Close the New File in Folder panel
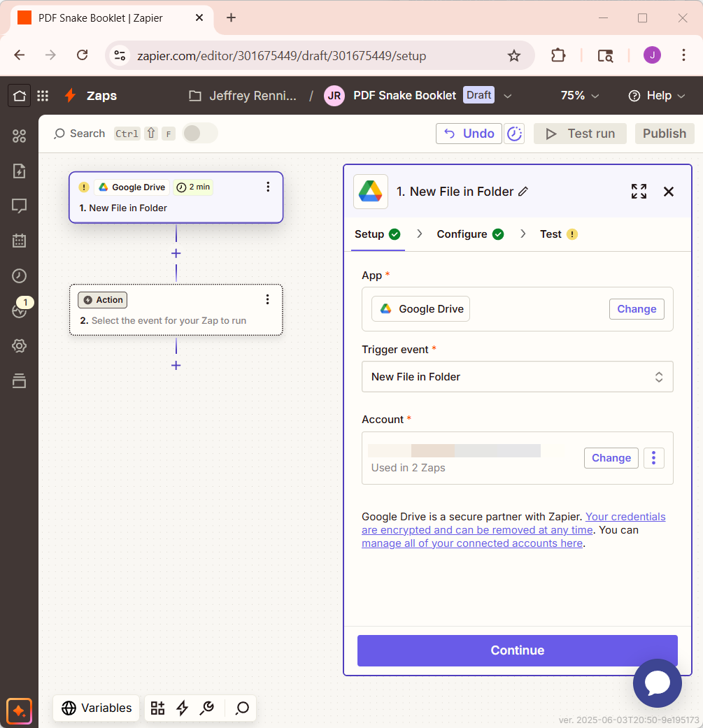 pos(669,192)
